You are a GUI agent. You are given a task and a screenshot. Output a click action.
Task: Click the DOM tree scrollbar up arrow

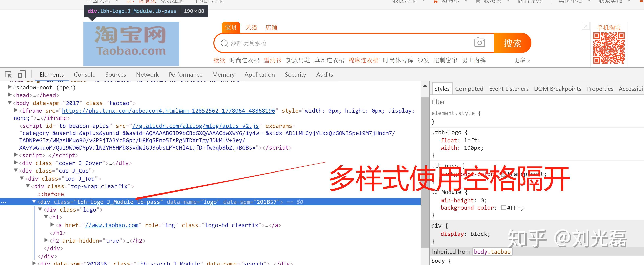[x=425, y=86]
